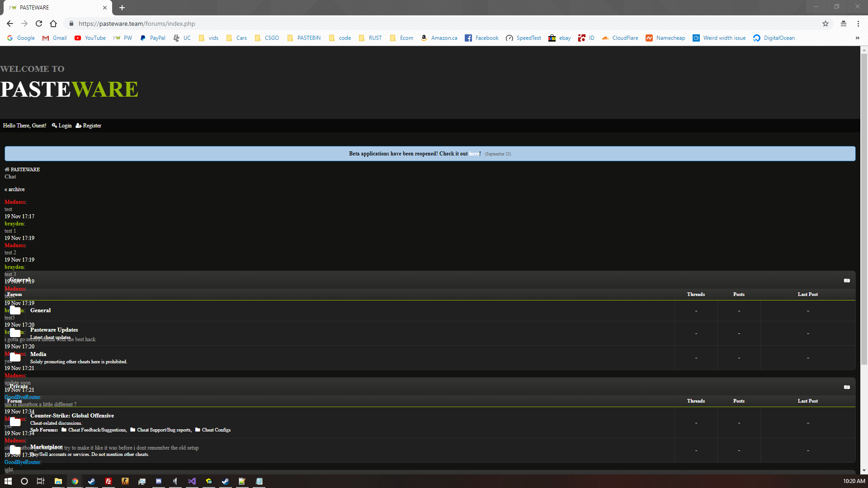This screenshot has width=868, height=488.
Task: Close the PASTEWARE tab
Action: (x=105, y=8)
